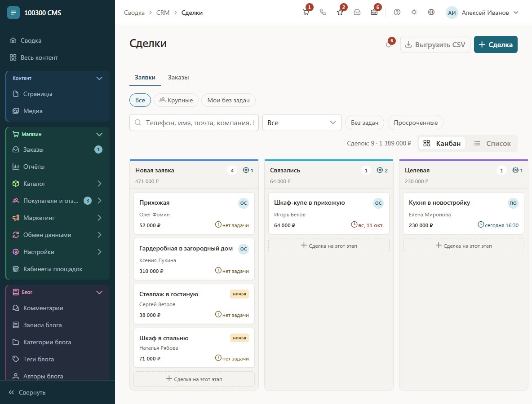Click the ОС avatar on Прихожая card
The height and width of the screenshot is (404, 532).
coord(244,203)
